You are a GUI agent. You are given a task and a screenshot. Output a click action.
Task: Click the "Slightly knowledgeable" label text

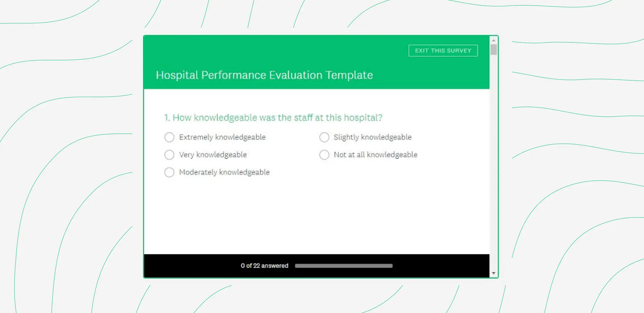pyautogui.click(x=373, y=137)
